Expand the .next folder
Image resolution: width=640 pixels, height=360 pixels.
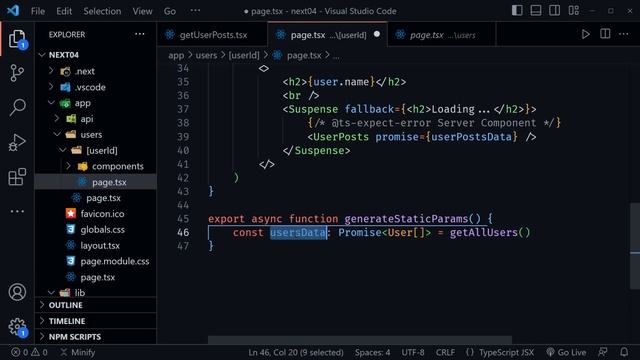point(51,71)
